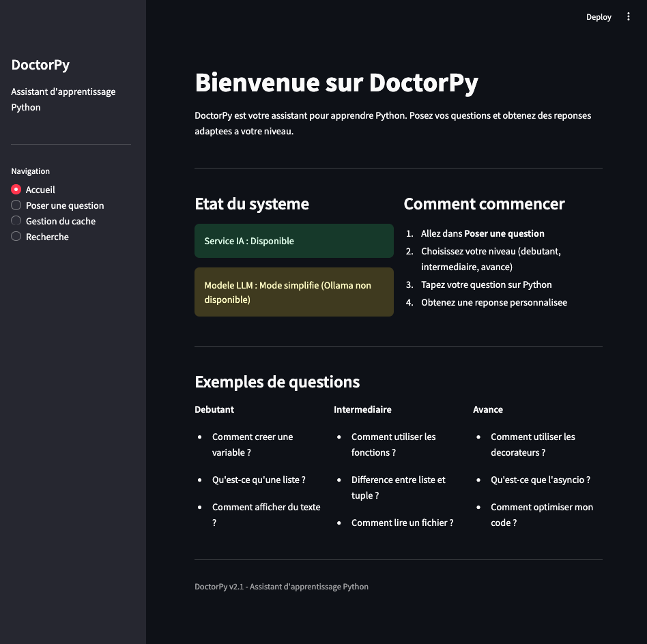Click the Choisissez votre niveau step
The width and height of the screenshot is (647, 644).
pos(491,259)
